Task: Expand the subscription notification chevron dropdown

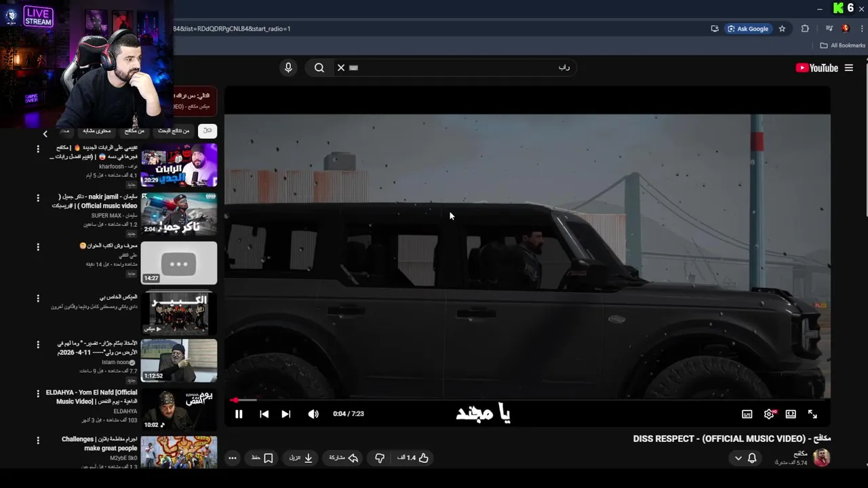Action: [738, 458]
